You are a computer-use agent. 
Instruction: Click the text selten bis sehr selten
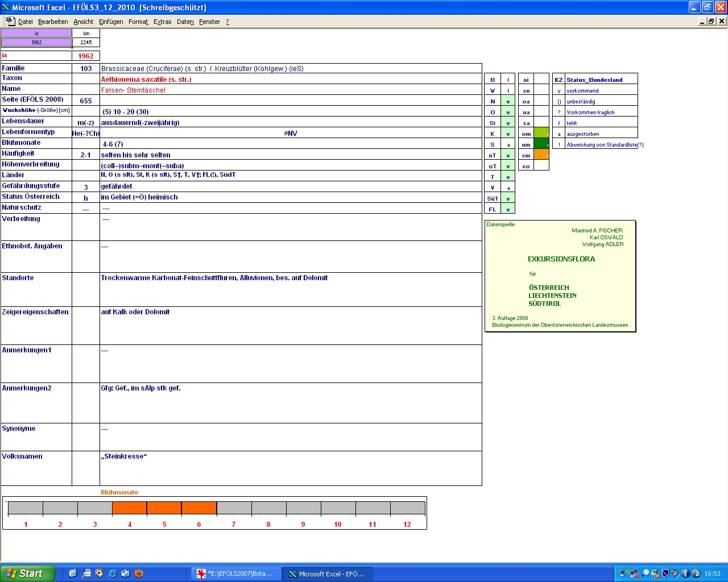[135, 155]
